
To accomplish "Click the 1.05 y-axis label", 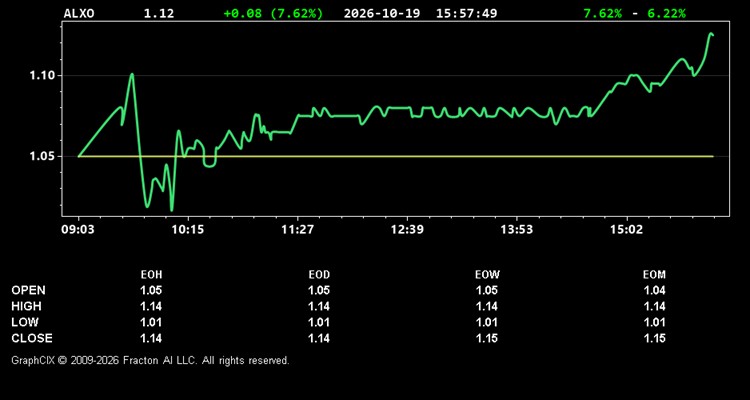I will click(43, 156).
